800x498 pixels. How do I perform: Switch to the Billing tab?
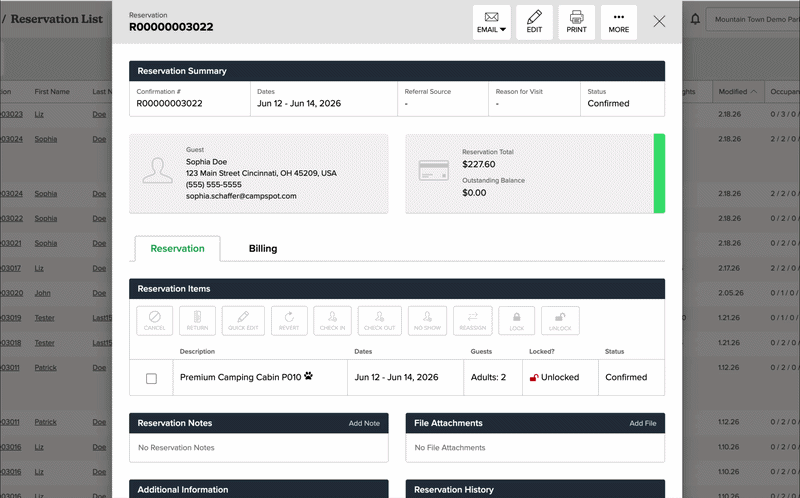(263, 249)
